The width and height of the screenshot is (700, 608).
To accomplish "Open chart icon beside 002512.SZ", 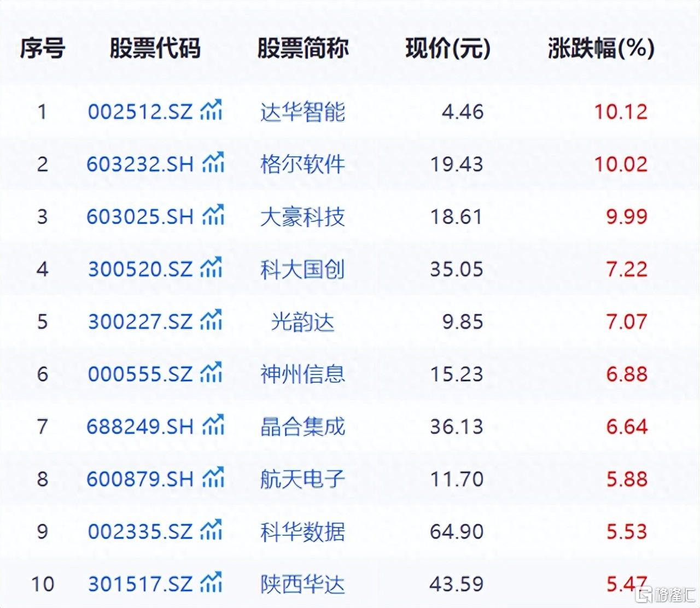I will (x=211, y=110).
